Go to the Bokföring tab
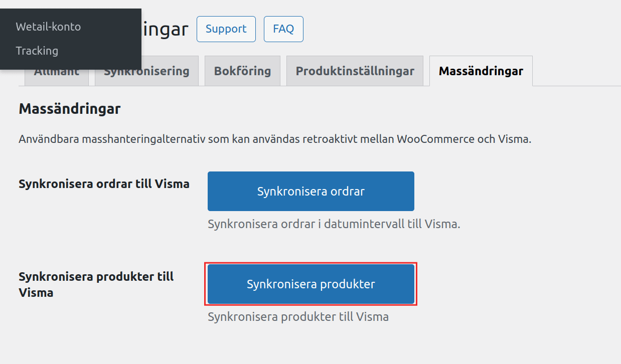Viewport: 621px width, 364px height. tap(242, 71)
